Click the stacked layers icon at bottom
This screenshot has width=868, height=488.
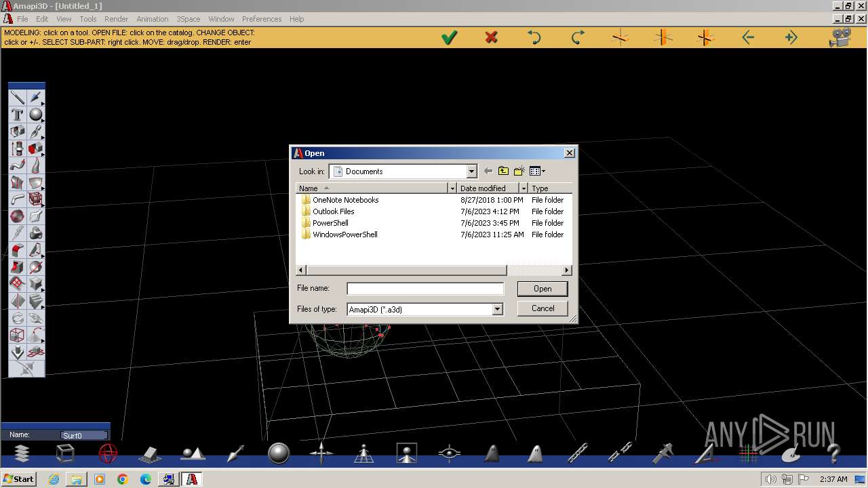[22, 453]
